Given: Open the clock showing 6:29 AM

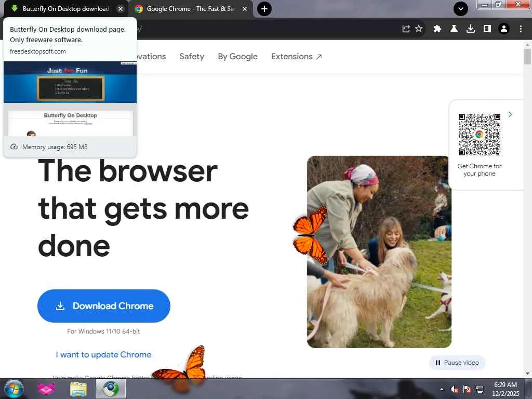Looking at the screenshot, I should coord(506,389).
